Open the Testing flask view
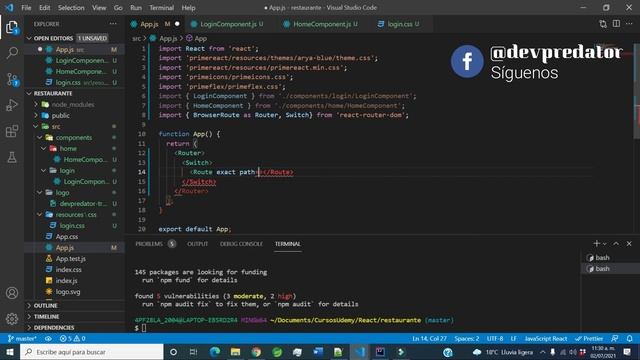This screenshot has width=640, height=360. click(12, 157)
